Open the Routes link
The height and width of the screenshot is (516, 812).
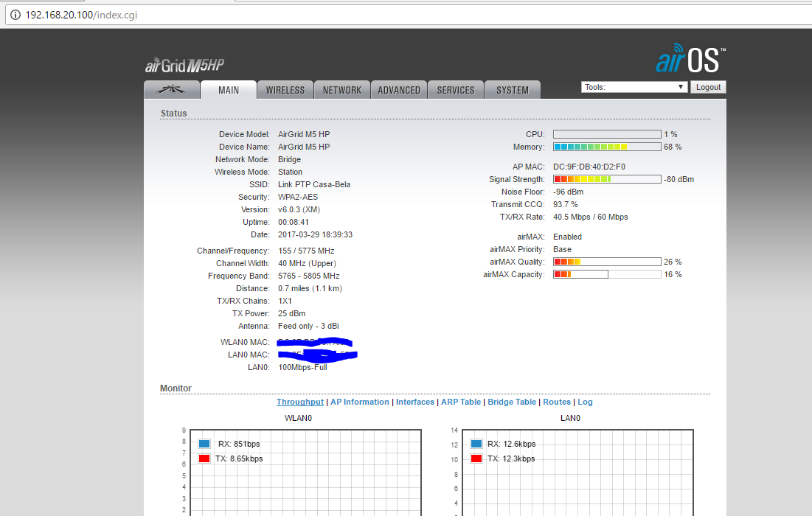tap(557, 402)
